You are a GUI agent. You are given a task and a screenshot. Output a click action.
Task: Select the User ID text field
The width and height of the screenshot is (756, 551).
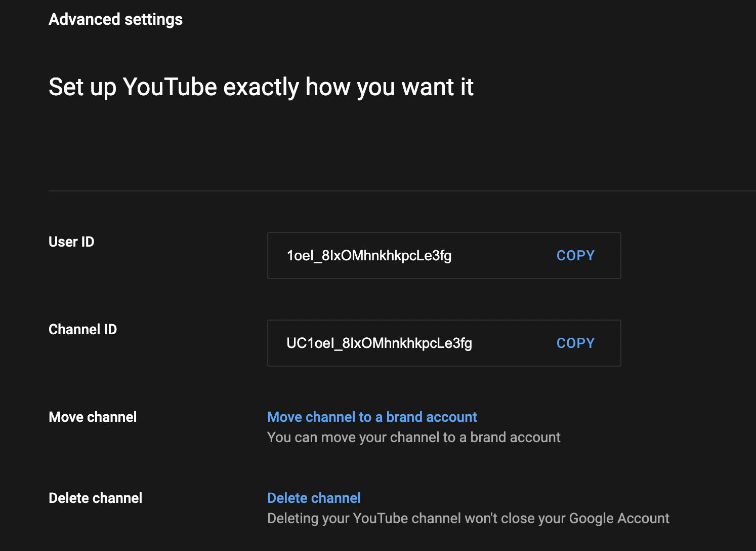click(405, 255)
